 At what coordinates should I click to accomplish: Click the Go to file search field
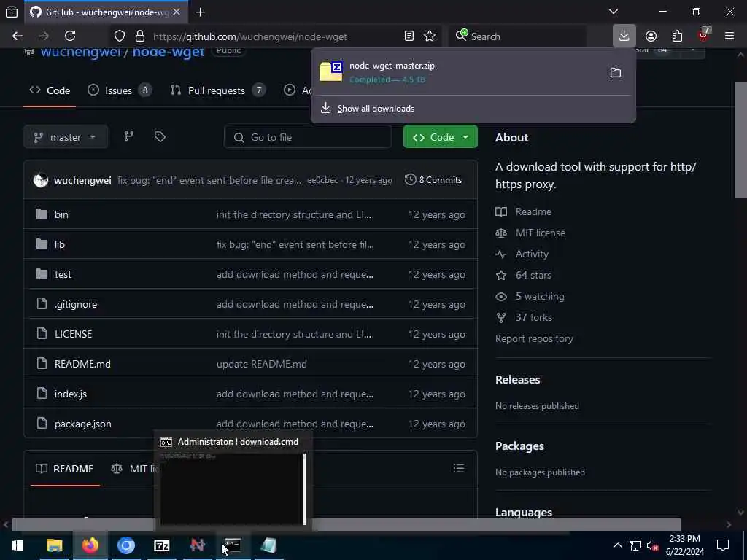[x=308, y=137]
